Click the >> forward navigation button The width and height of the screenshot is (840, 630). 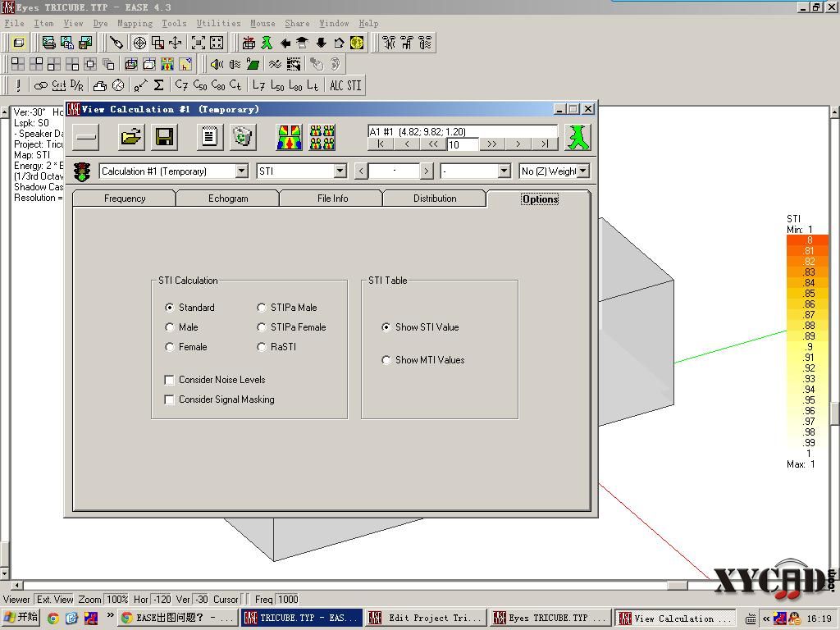(x=492, y=144)
